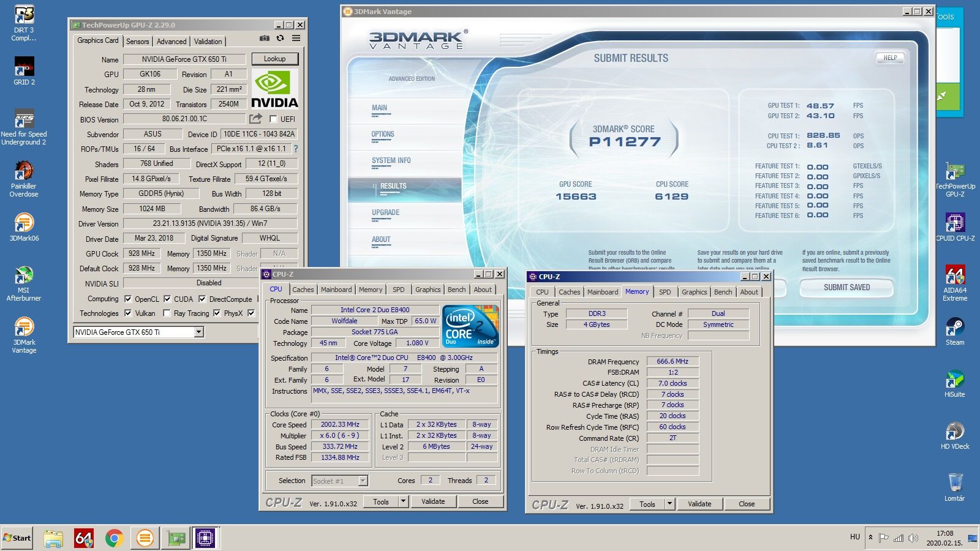Click Validate in the CPU-Z processor window

[x=433, y=501]
